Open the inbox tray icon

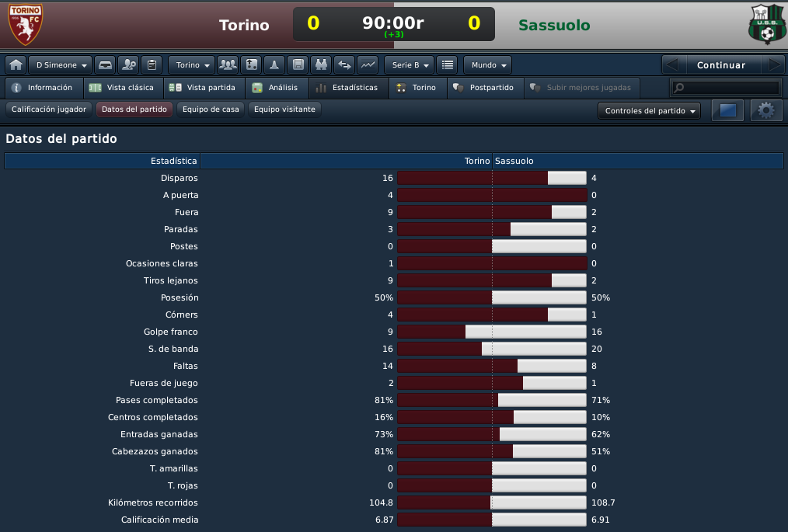tap(105, 64)
